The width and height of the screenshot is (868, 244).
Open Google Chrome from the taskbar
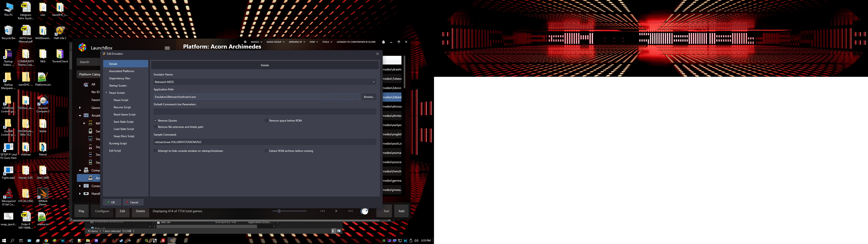46,241
